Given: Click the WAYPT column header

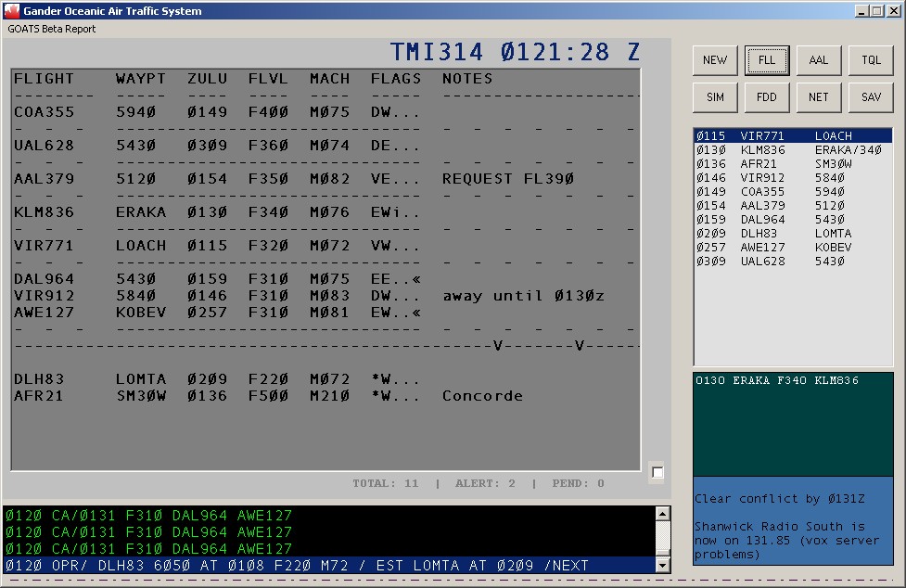Looking at the screenshot, I should (140, 79).
